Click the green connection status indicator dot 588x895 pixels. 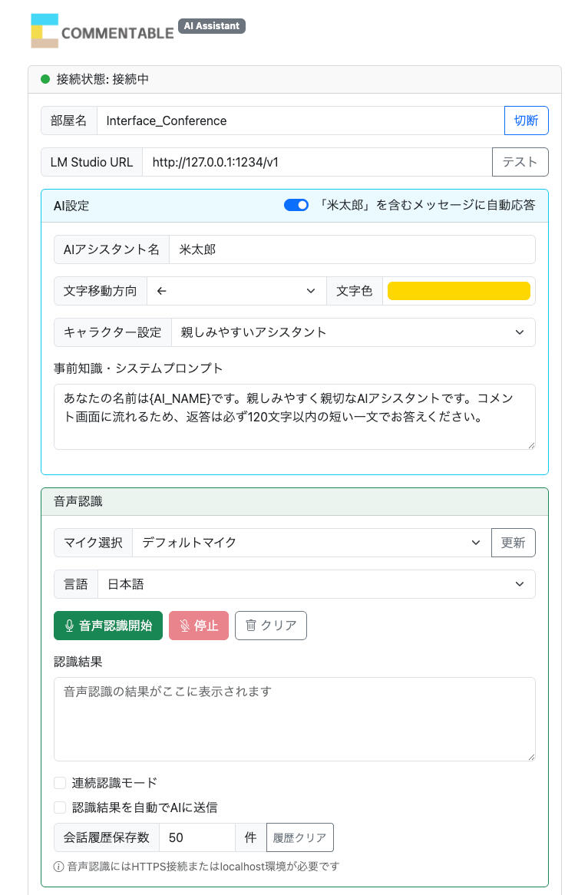tap(45, 79)
